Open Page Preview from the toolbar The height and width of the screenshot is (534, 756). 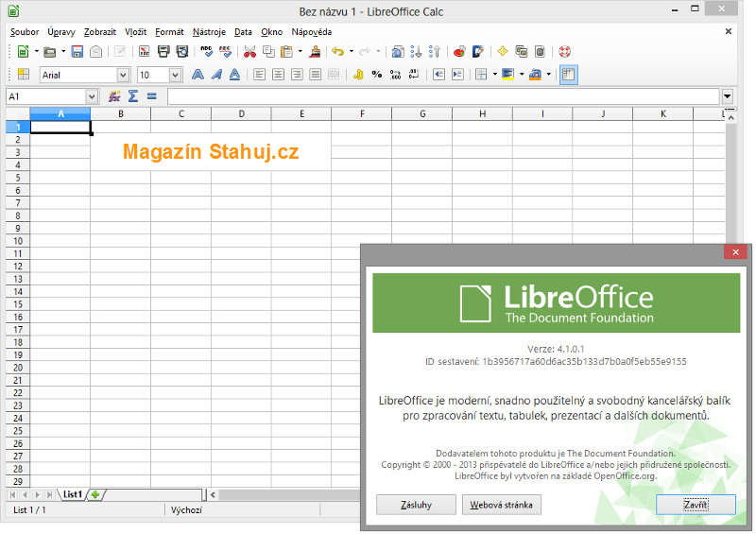(x=182, y=51)
